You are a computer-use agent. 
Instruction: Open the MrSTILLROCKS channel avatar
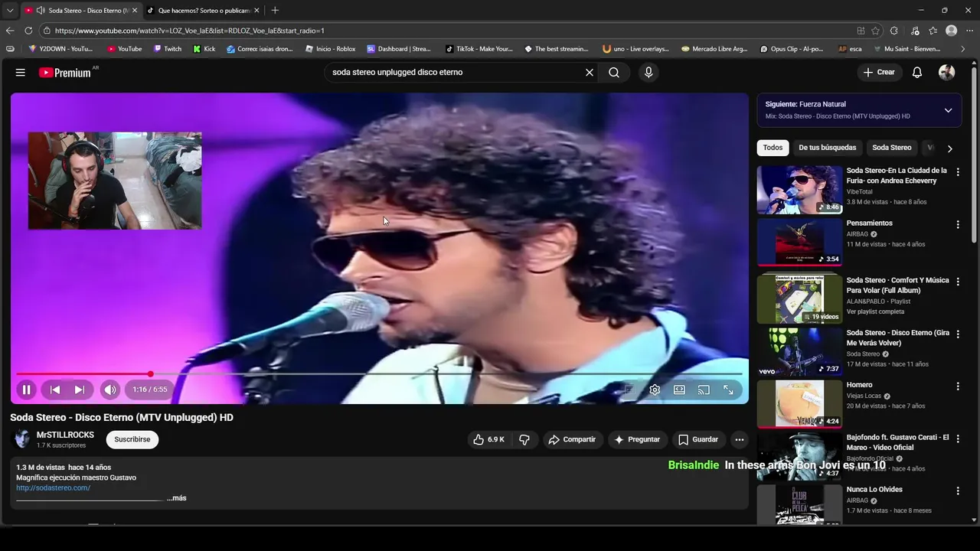[22, 439]
